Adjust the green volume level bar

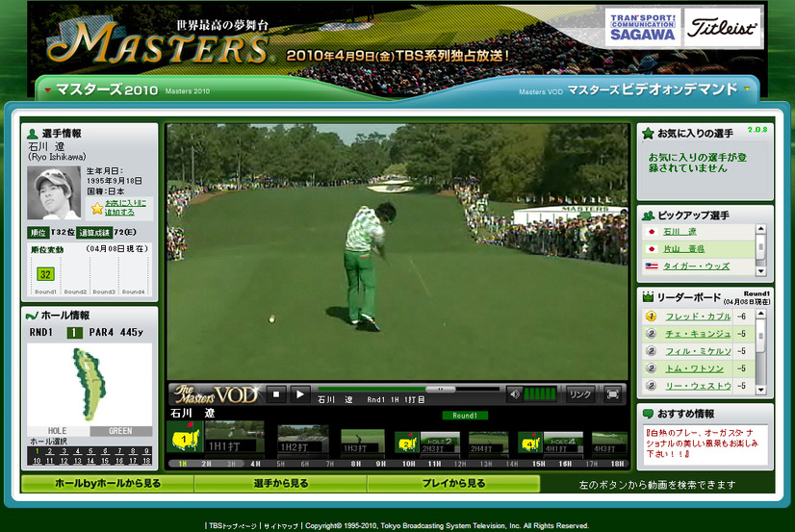pos(541,393)
